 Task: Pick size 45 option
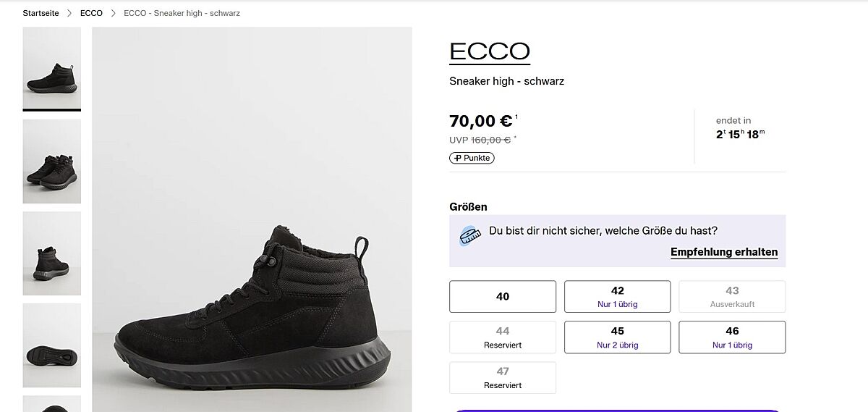click(x=617, y=337)
